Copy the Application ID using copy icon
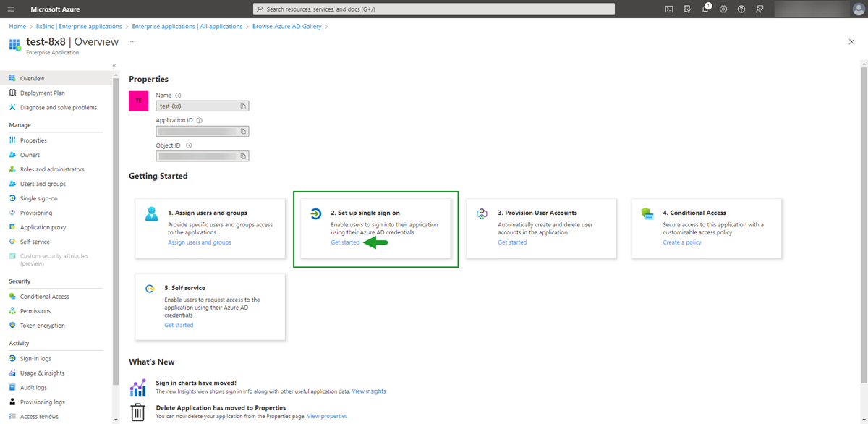 pos(244,131)
